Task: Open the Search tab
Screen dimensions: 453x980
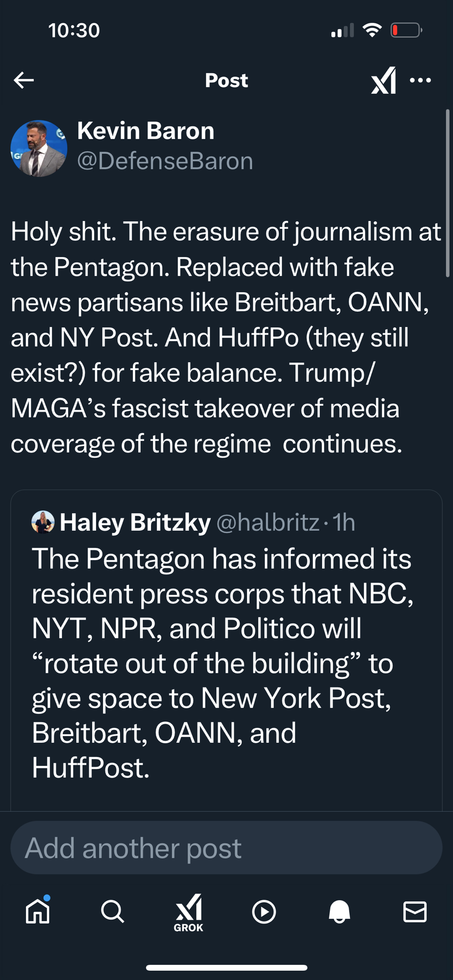Action: (x=113, y=911)
